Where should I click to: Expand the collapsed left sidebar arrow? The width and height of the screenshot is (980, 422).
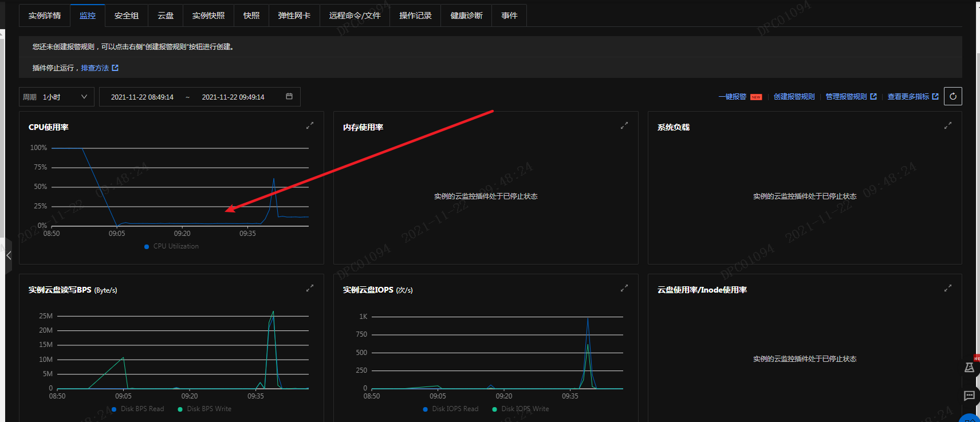pyautogui.click(x=8, y=255)
